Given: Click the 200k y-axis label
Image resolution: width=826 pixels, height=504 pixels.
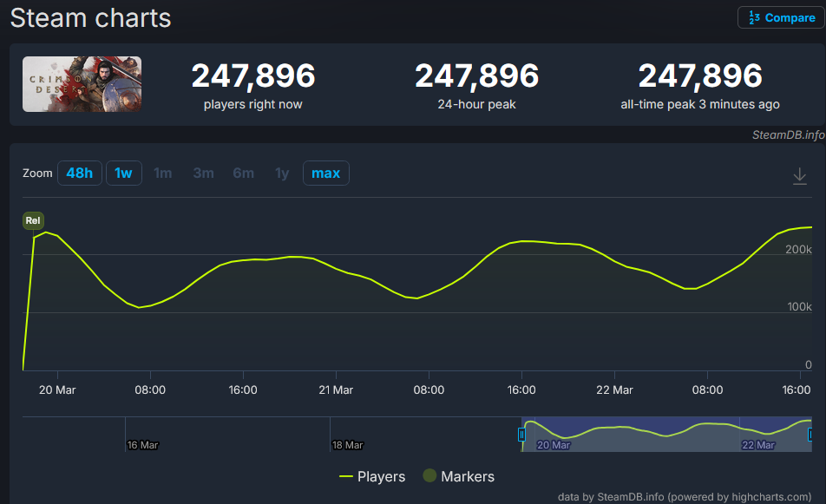Looking at the screenshot, I should 798,250.
